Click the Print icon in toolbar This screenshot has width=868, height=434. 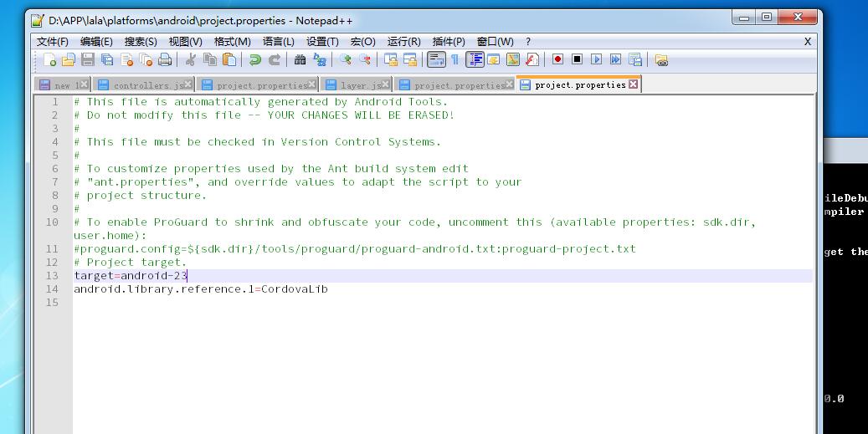165,59
